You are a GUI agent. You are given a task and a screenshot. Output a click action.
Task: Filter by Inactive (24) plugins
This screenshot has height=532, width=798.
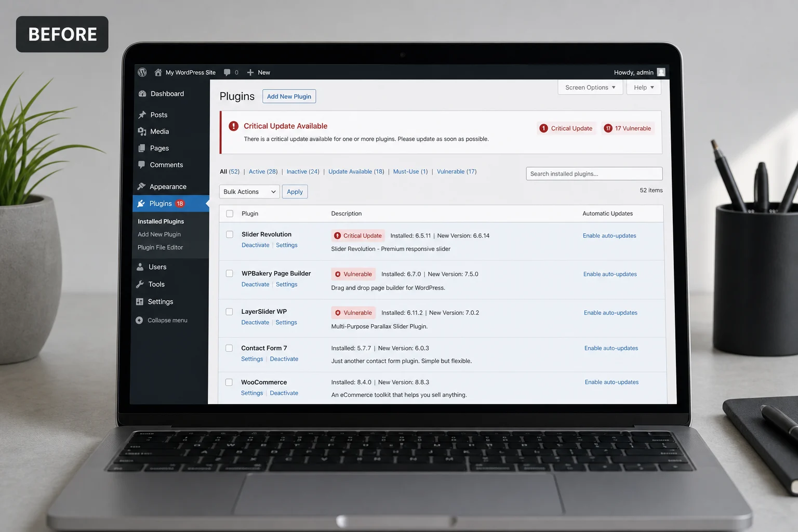[x=303, y=171]
